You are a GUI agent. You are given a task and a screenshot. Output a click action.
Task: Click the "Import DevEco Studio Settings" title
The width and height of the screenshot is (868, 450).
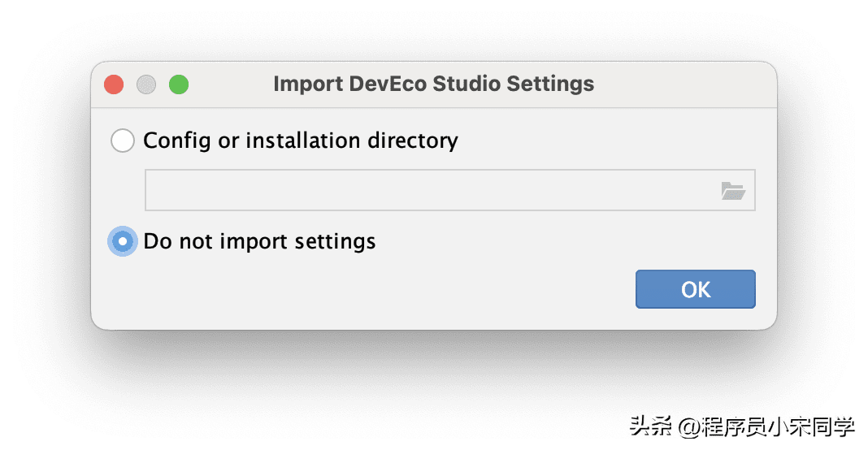pyautogui.click(x=433, y=84)
